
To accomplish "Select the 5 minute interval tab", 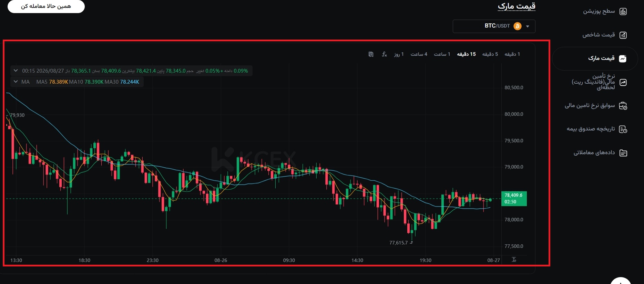I will 490,54.
